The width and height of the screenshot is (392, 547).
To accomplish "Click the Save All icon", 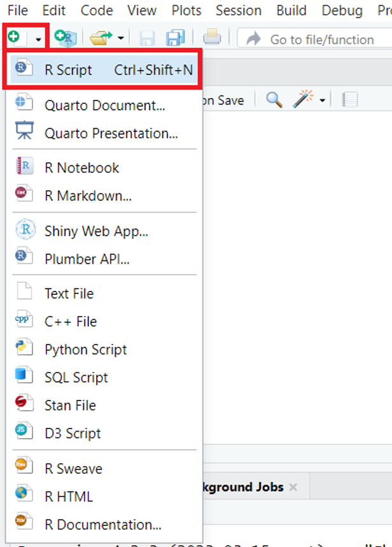I will coord(175,38).
